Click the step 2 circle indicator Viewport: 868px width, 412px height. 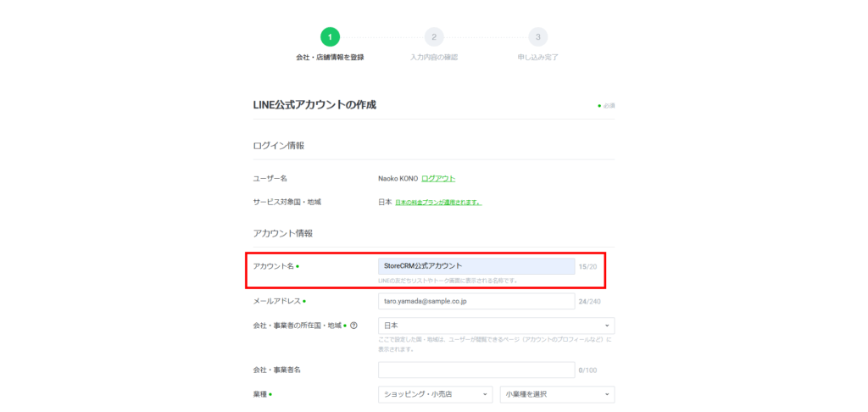(434, 36)
